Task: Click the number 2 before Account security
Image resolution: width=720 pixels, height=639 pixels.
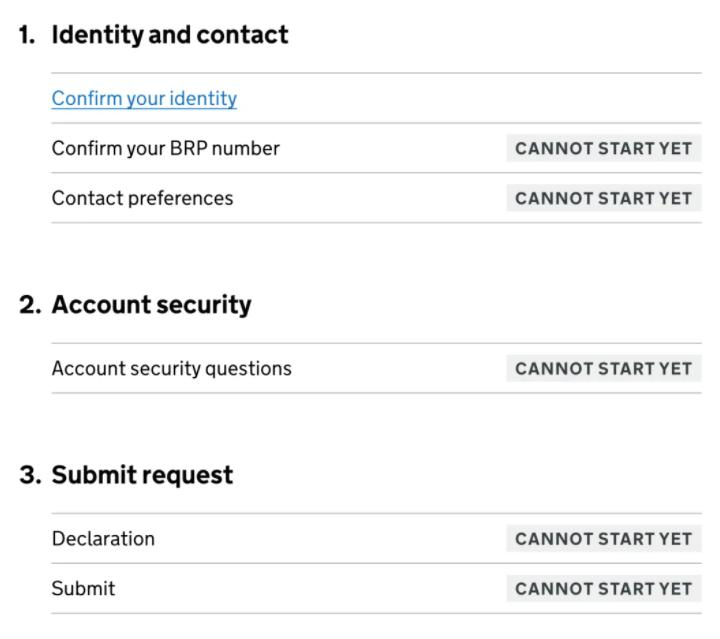Action: pyautogui.click(x=29, y=304)
